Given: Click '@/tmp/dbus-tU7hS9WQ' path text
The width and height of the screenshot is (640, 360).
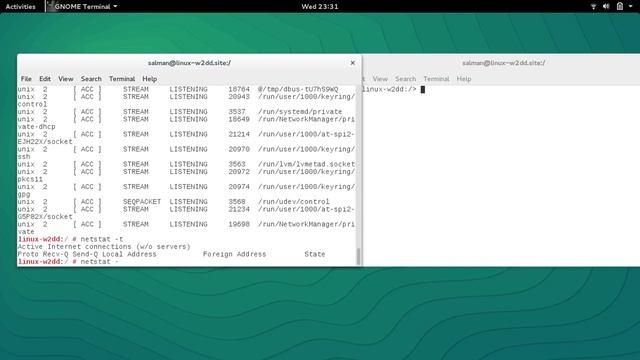Looking at the screenshot, I should point(298,89).
